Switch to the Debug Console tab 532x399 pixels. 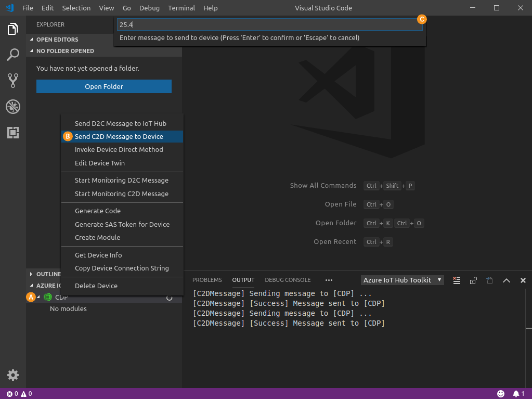(288, 280)
